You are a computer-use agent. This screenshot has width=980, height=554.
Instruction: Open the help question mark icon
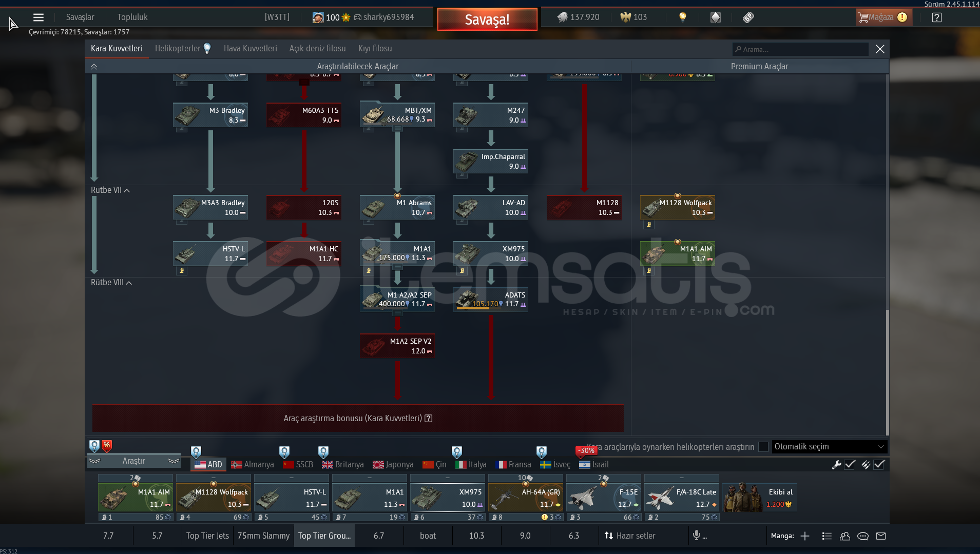coord(936,17)
